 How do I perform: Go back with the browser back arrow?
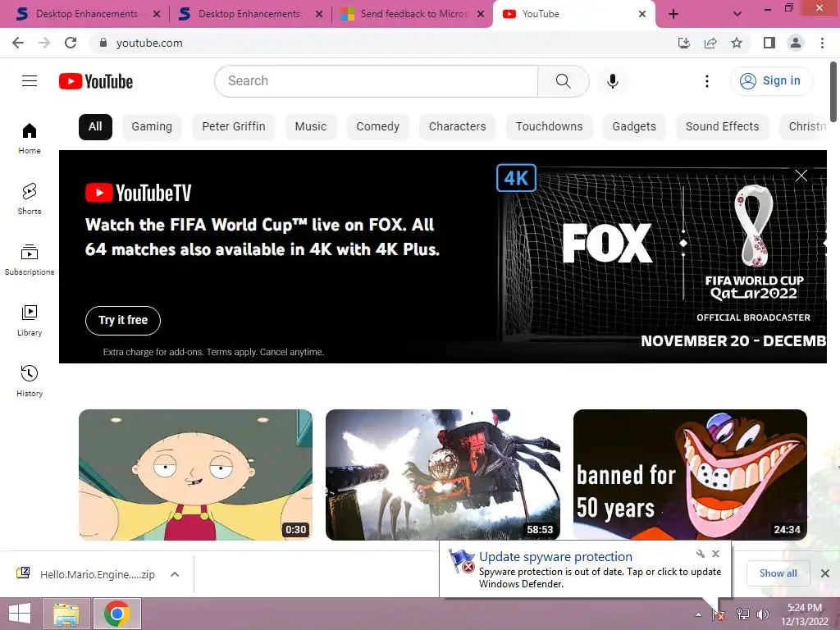coord(18,43)
